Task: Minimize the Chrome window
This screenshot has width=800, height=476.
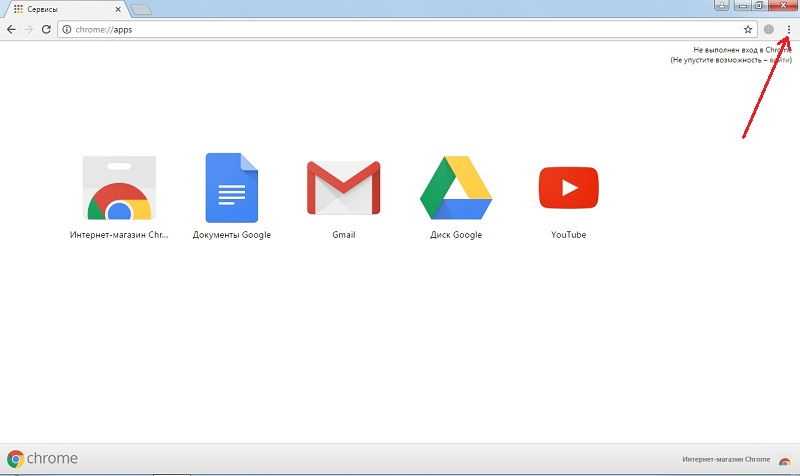Action: pyautogui.click(x=743, y=6)
